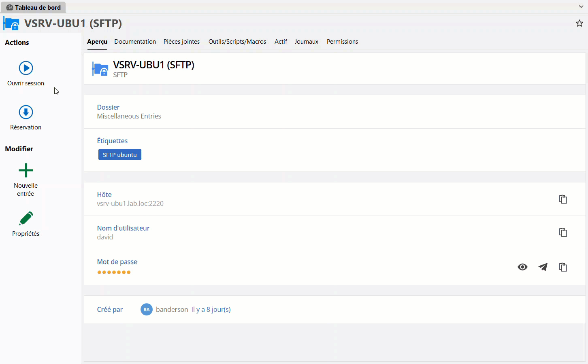Screen dimensions: 588x364
Task: Open the Permissions tab
Action: click(x=342, y=42)
